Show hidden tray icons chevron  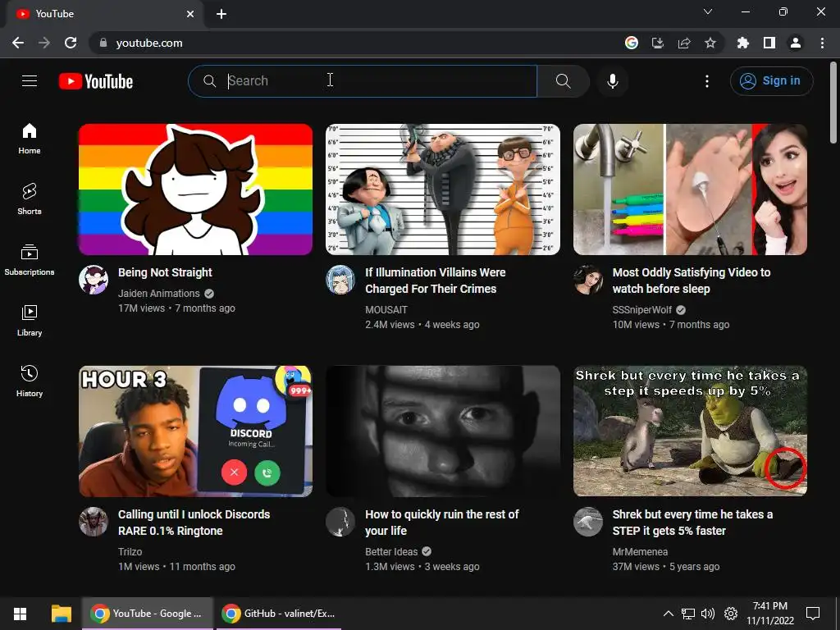pyautogui.click(x=668, y=614)
